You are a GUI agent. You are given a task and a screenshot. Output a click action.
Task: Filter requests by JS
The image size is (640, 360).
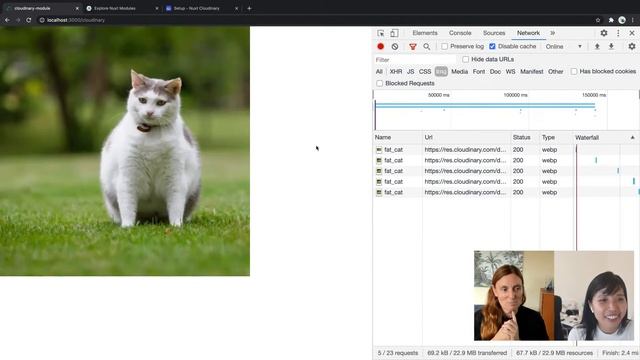pos(411,71)
